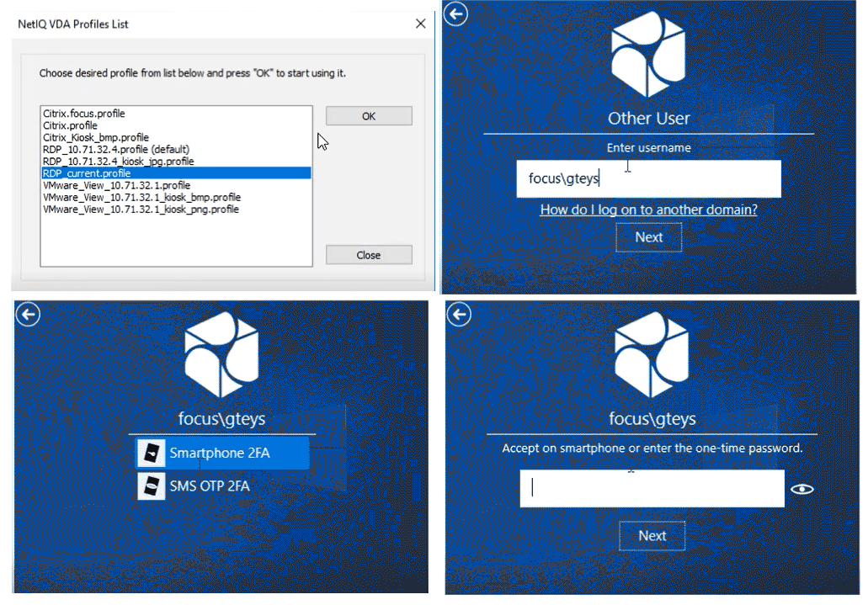
Task: Click Next on the Other User screen
Action: tap(649, 237)
